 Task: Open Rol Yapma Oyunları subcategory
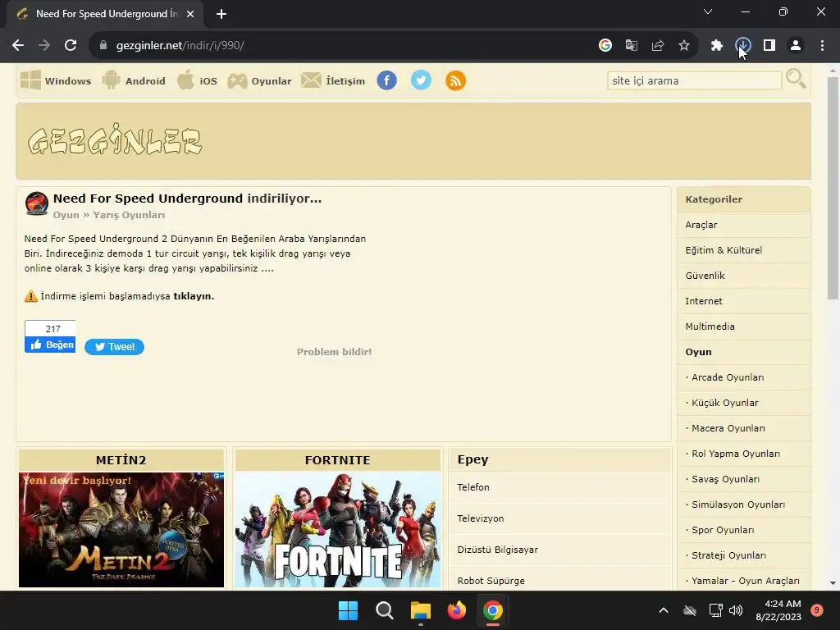(743, 454)
